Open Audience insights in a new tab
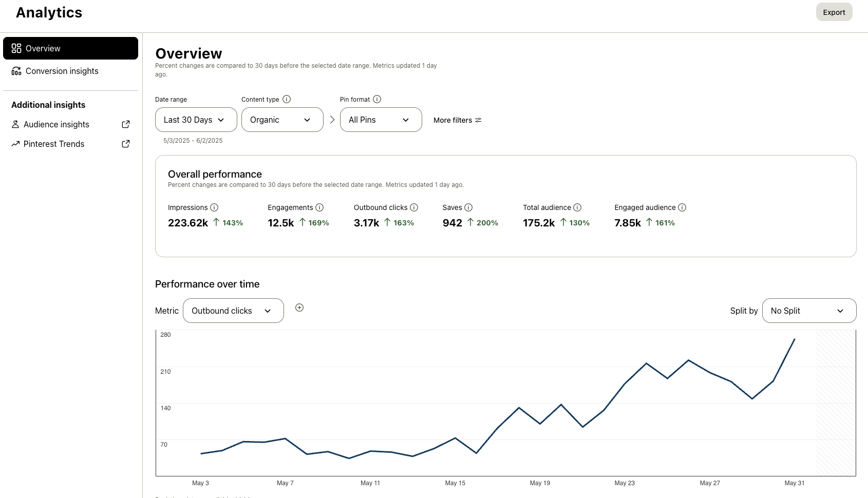Viewport: 868px width, 498px height. click(x=125, y=124)
